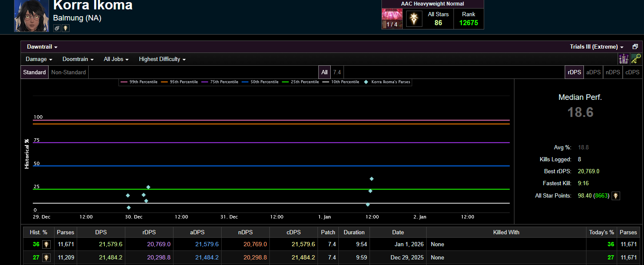
Task: Switch to the cDPS tab above the chart
Action: pyautogui.click(x=632, y=72)
